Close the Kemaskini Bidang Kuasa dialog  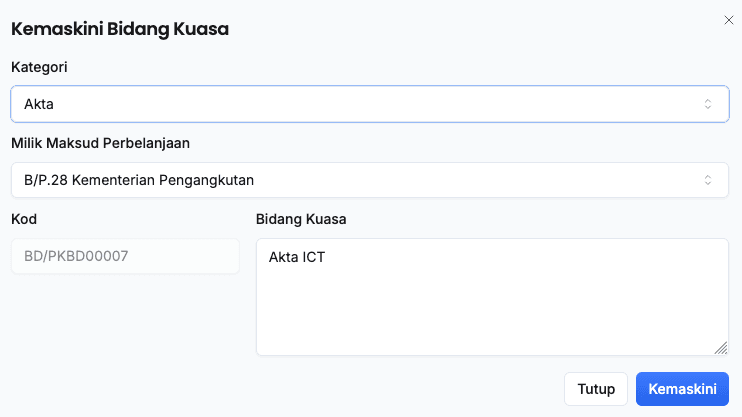(728, 19)
